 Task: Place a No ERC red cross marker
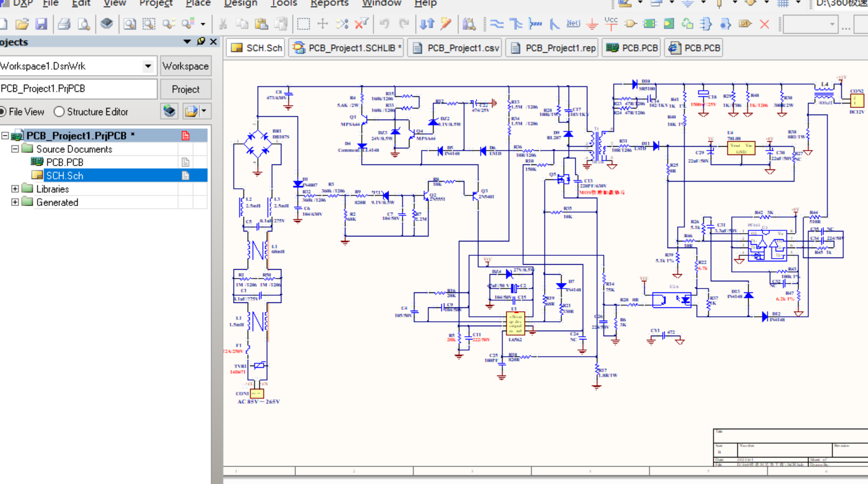tap(764, 24)
